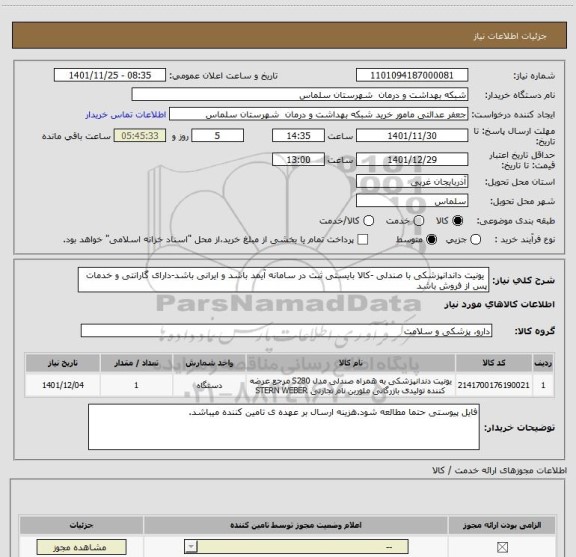Viewport: 576px width, 557px height.
Task: Toggle the mandatory license X checkbox icon
Action: 502,547
